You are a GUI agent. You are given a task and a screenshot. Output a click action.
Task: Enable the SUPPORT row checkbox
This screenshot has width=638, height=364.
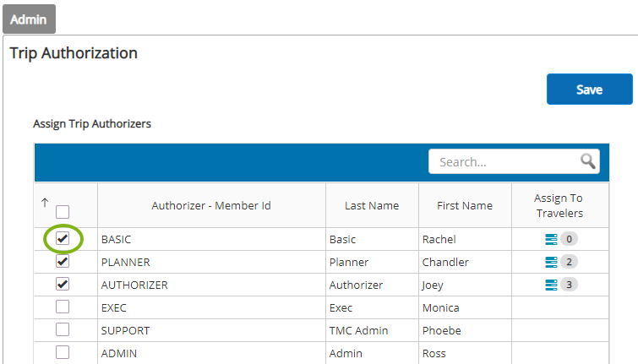63,329
